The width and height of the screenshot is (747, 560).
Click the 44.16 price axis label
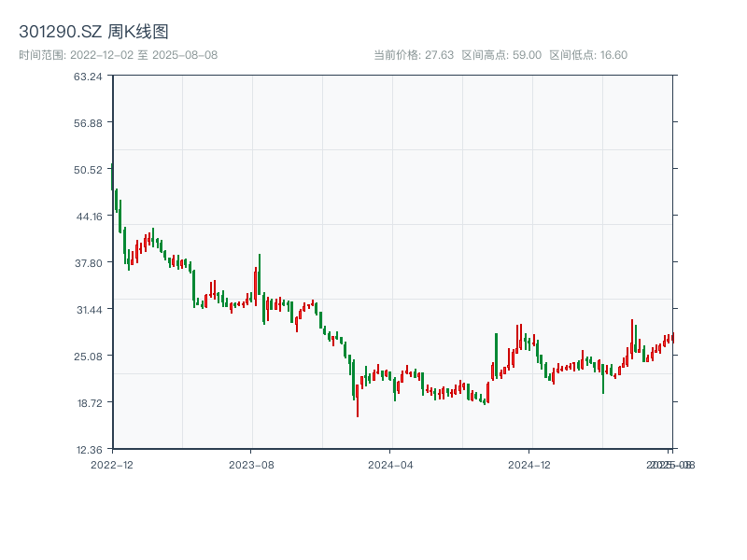pyautogui.click(x=88, y=217)
